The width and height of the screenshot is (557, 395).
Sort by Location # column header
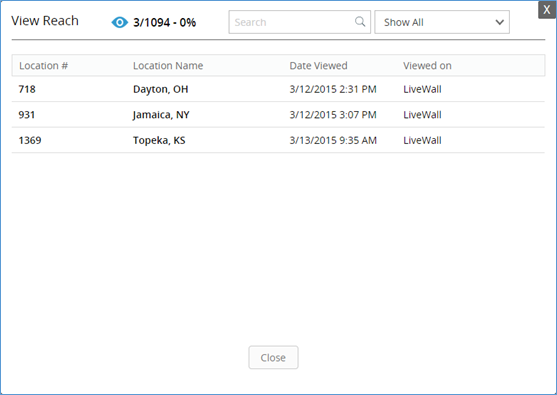pyautogui.click(x=43, y=66)
